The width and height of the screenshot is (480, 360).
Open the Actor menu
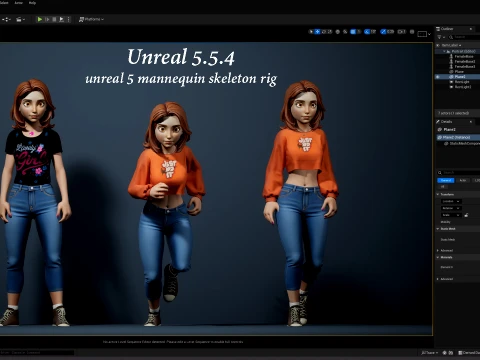tap(19, 3)
